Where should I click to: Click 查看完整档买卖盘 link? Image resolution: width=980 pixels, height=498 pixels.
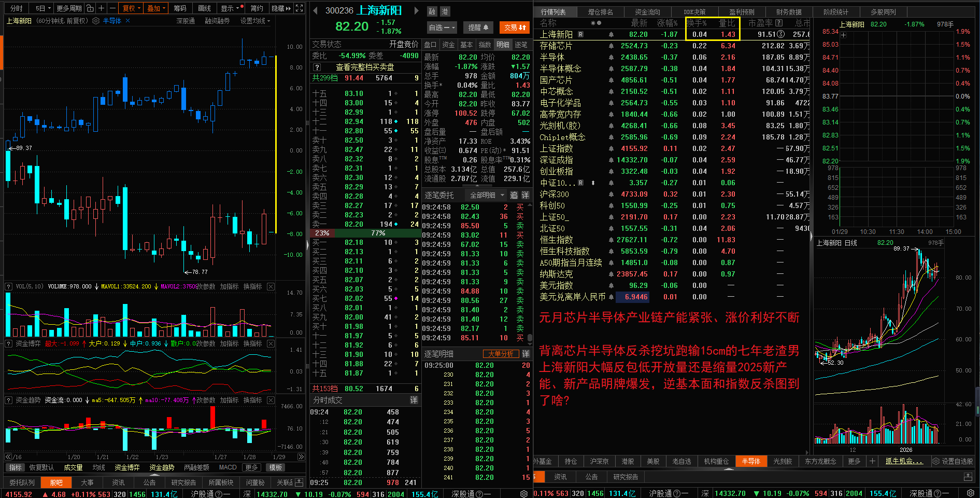(x=365, y=67)
